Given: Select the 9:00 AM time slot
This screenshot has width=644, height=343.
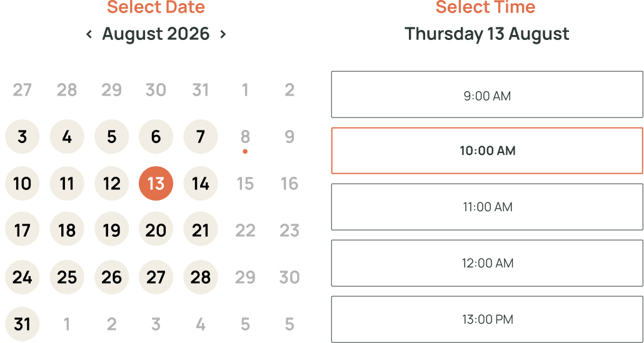Looking at the screenshot, I should [x=487, y=94].
